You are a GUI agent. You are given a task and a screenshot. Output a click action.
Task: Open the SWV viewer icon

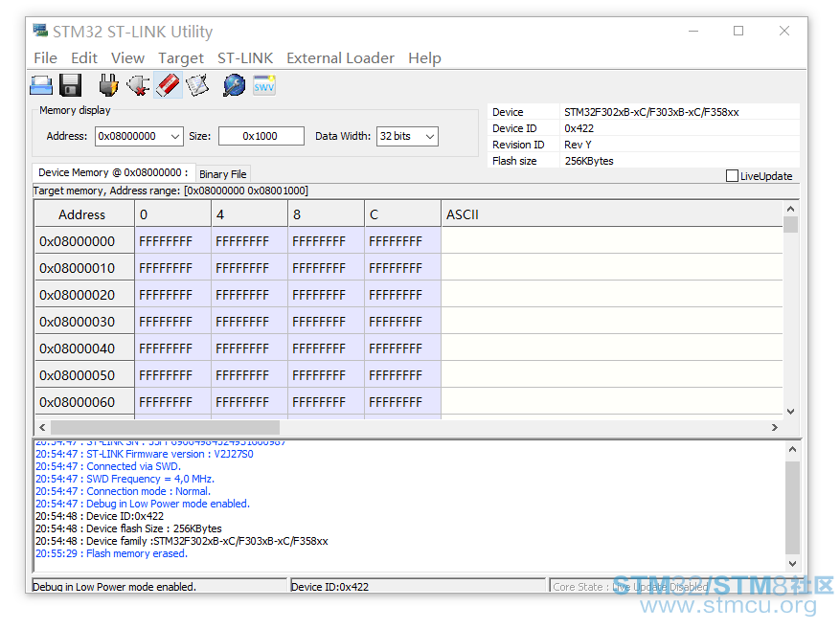click(x=264, y=85)
